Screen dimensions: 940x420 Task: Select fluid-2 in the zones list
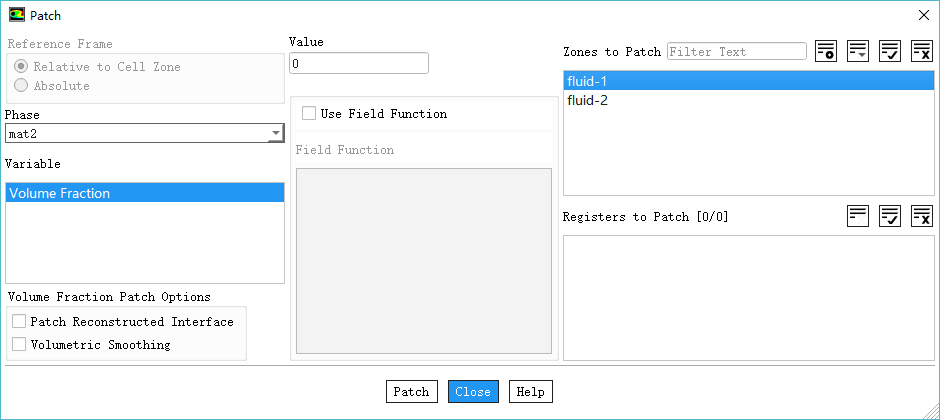click(x=587, y=101)
